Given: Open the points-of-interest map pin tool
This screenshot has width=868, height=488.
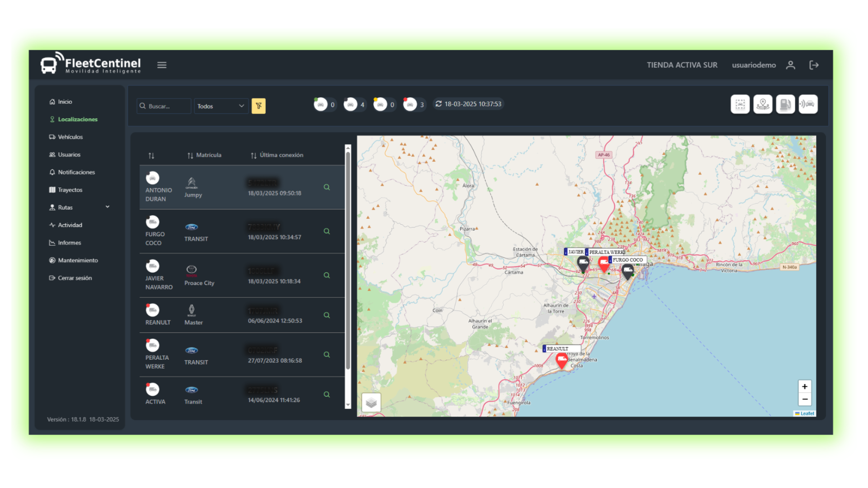Looking at the screenshot, I should (763, 104).
